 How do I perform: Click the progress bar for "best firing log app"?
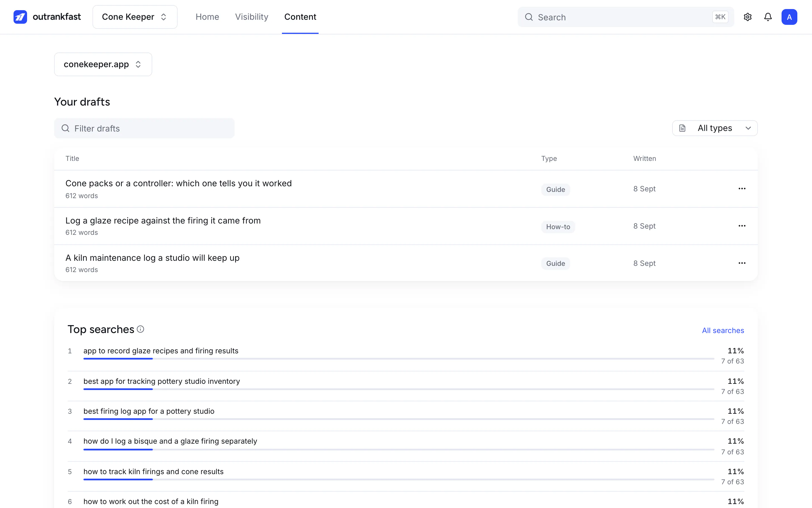(399, 419)
